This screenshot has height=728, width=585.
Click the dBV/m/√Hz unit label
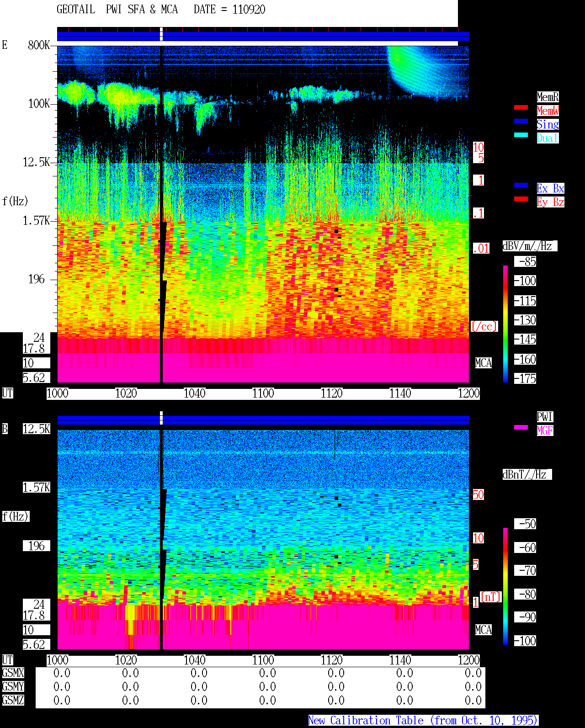point(530,246)
